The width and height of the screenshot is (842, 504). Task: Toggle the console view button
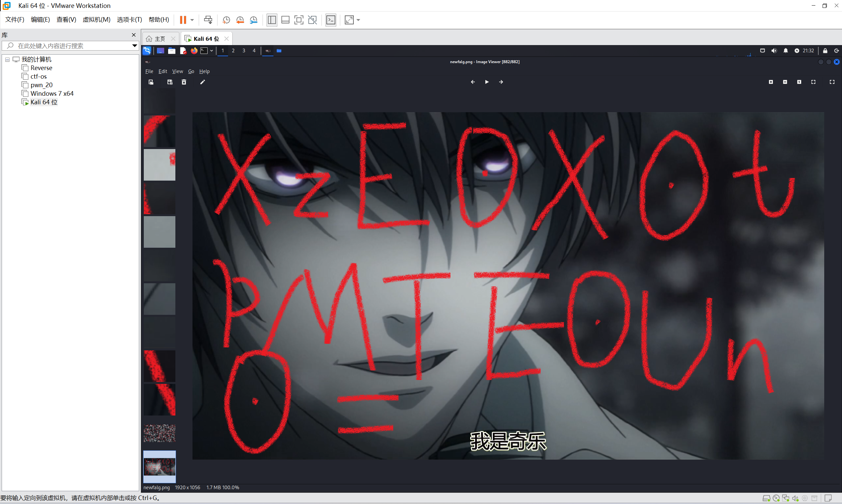[x=331, y=20]
